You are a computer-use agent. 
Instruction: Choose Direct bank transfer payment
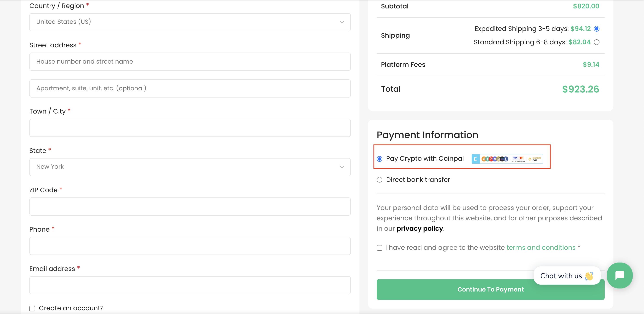coord(380,180)
